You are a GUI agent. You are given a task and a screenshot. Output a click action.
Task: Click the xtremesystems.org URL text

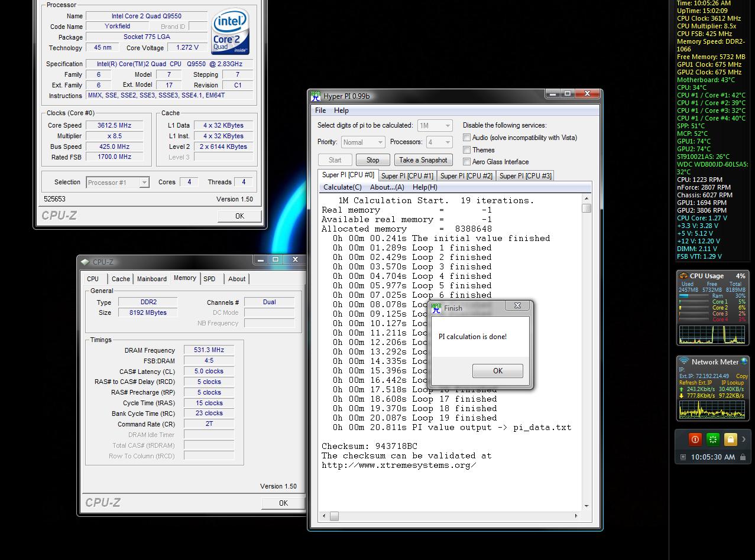point(398,465)
